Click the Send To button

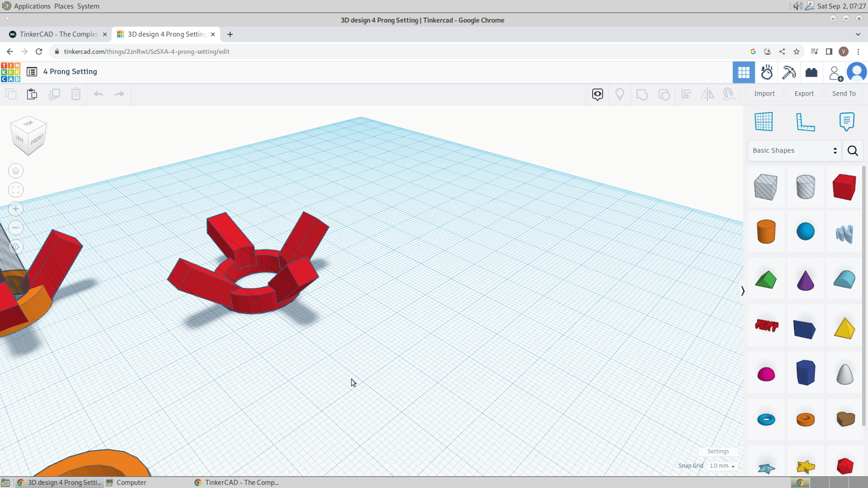click(x=844, y=94)
